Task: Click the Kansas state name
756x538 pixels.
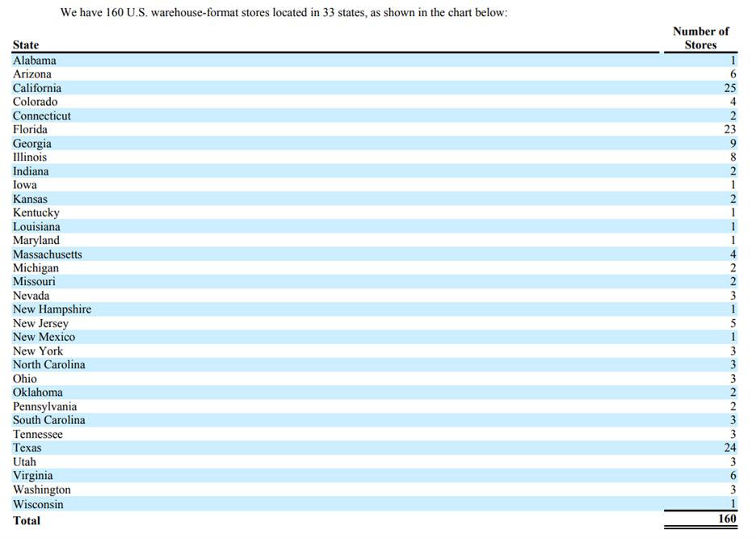Action: pyautogui.click(x=30, y=199)
